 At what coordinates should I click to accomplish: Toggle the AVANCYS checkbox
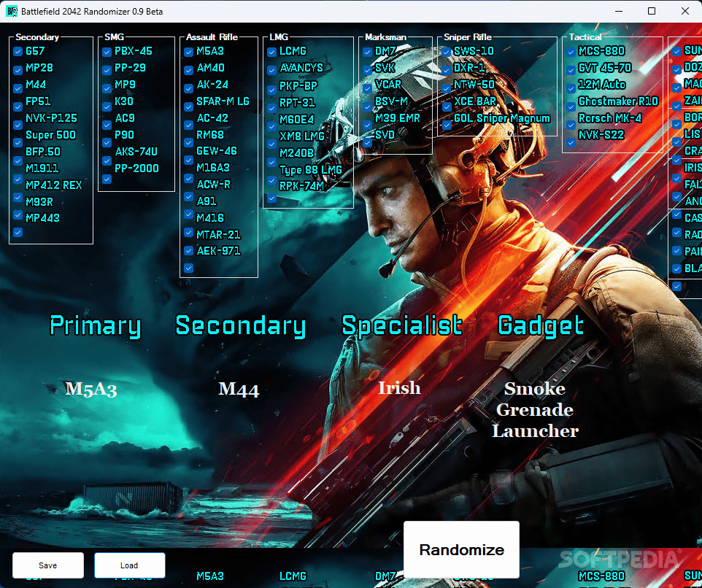271,70
